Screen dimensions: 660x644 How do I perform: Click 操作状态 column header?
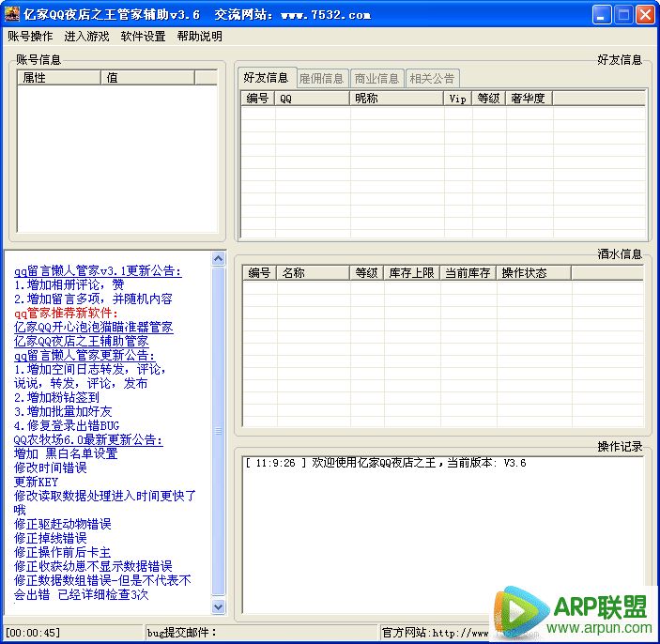pyautogui.click(x=533, y=273)
